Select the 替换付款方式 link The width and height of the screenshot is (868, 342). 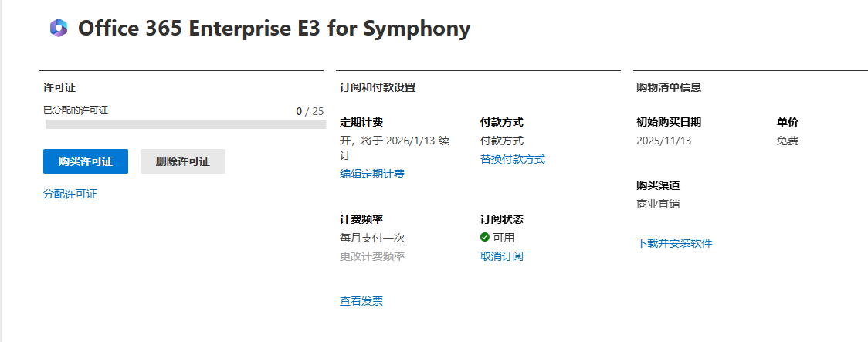coord(513,159)
